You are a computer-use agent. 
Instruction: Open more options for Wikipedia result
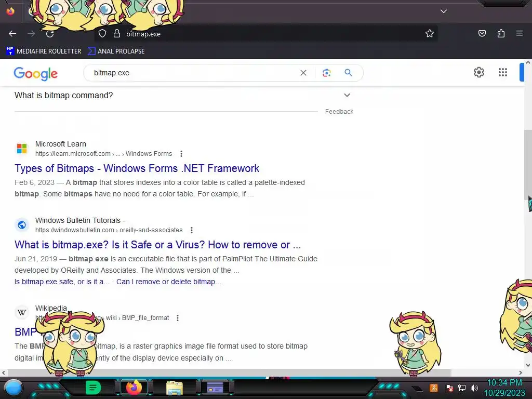pos(178,318)
